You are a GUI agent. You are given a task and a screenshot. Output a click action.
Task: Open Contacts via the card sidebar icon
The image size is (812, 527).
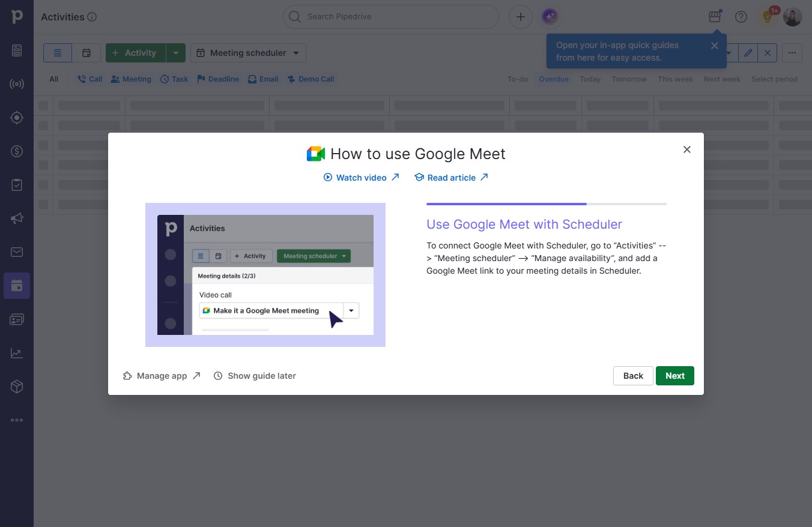click(x=17, y=319)
